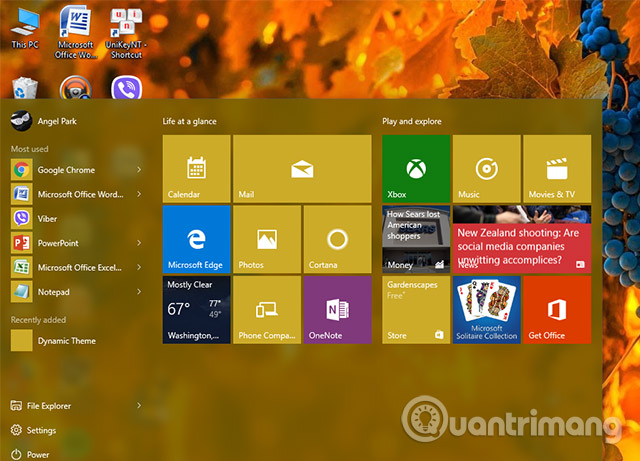Click the Get Office tile

(x=557, y=310)
